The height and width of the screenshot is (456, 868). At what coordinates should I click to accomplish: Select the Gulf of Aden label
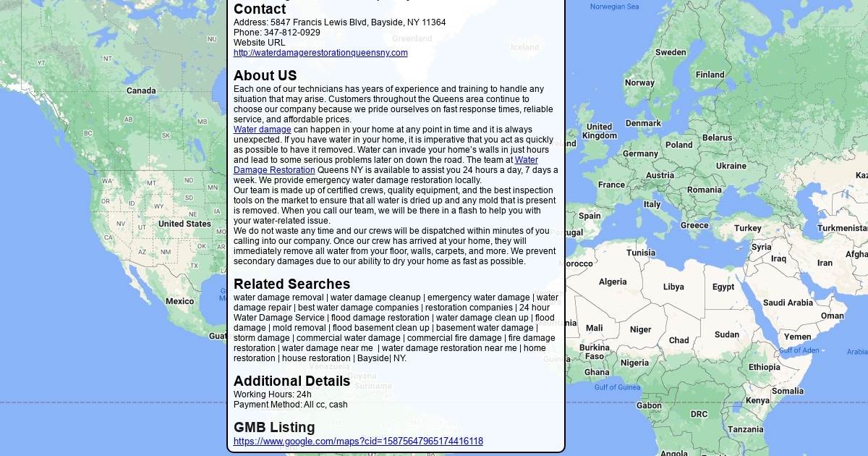(x=799, y=350)
